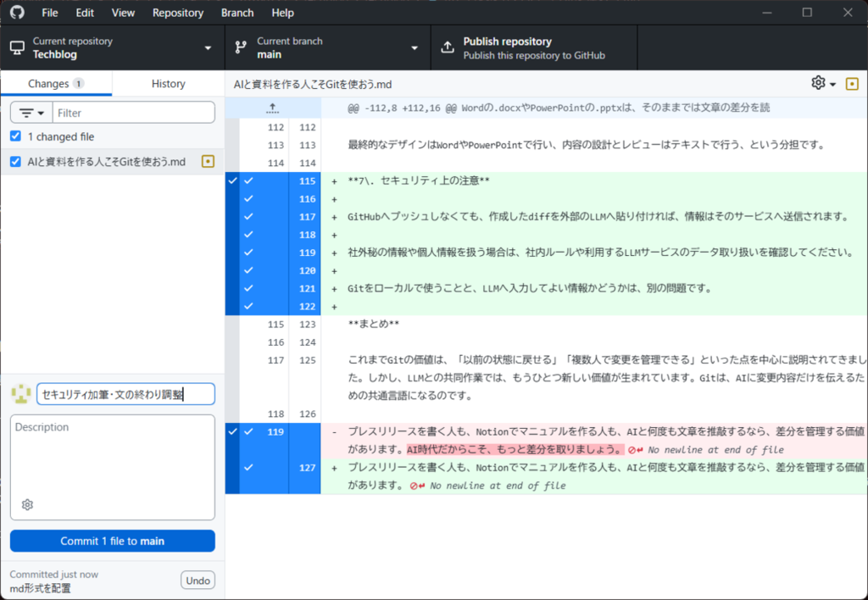The width and height of the screenshot is (868, 600).
Task: Click 'Committed just now' status text
Action: tap(53, 574)
